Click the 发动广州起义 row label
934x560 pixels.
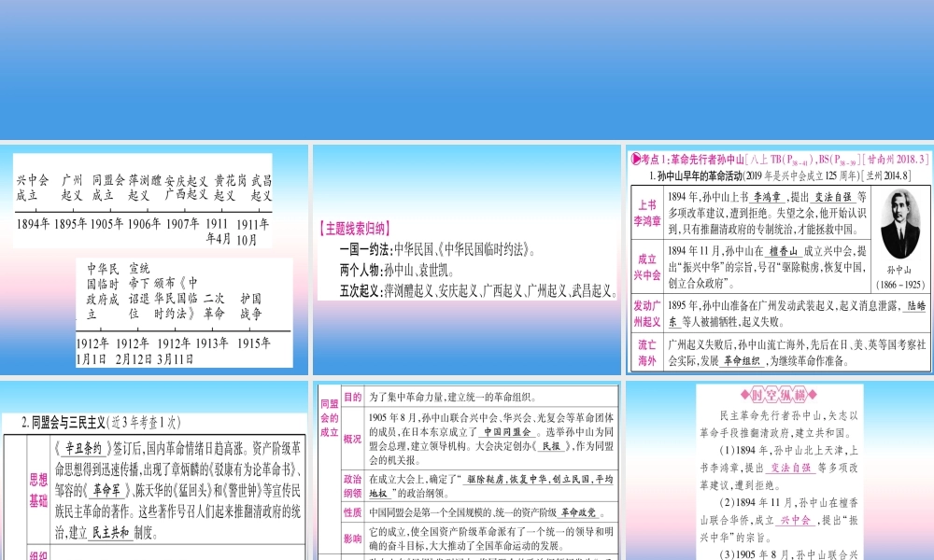coord(647,314)
